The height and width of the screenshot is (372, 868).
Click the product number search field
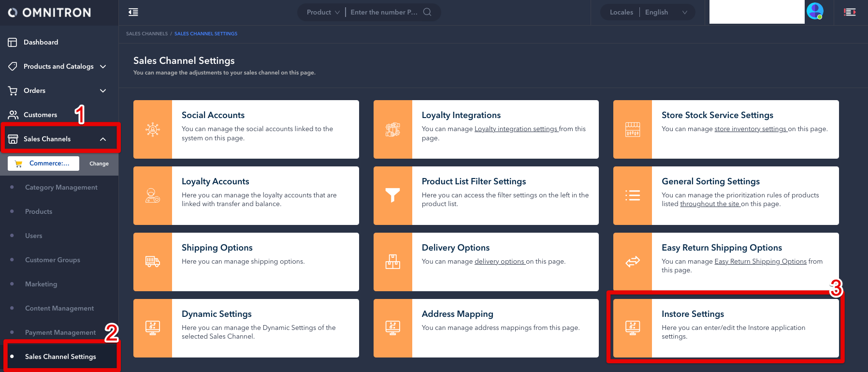click(x=384, y=12)
